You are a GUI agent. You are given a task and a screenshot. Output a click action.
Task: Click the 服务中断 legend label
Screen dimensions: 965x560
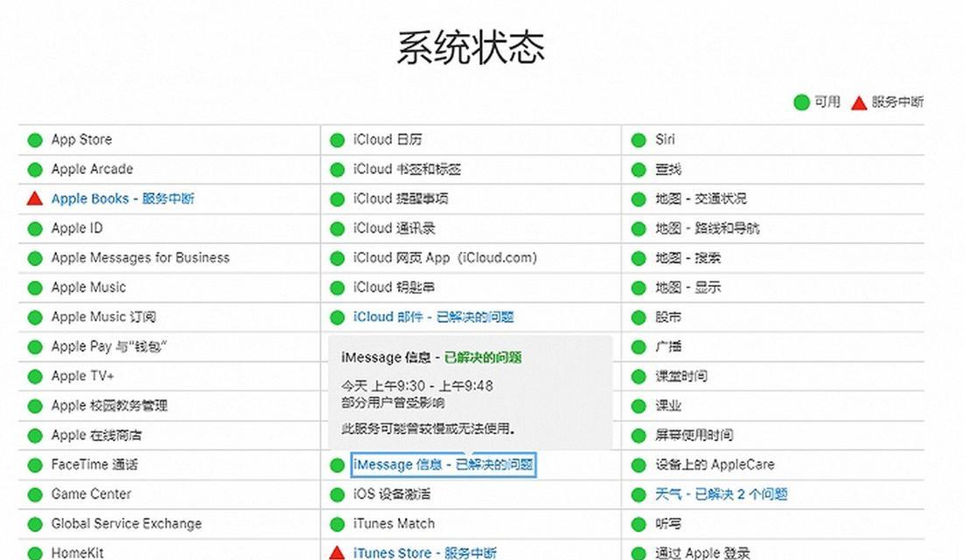click(x=898, y=102)
